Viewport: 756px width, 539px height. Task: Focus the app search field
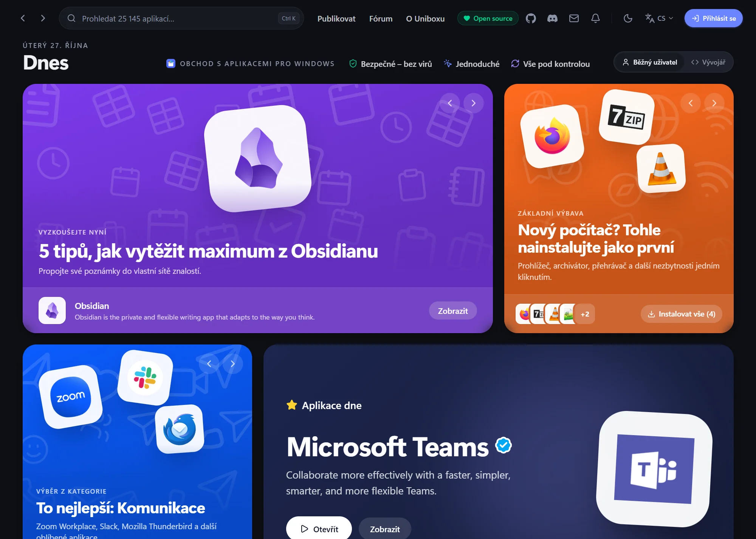click(181, 19)
